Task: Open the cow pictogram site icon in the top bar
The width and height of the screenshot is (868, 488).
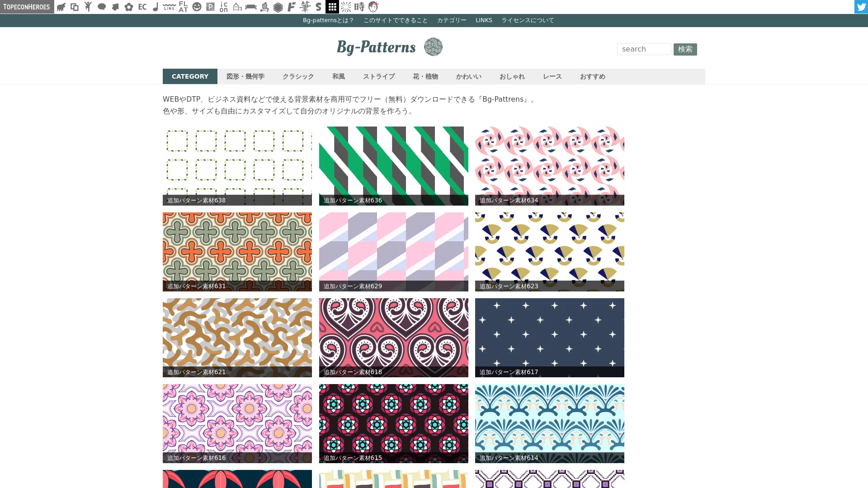Action: [62, 7]
